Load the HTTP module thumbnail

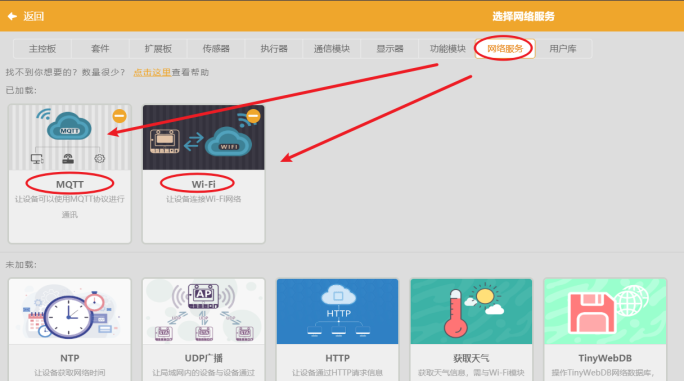tap(338, 312)
